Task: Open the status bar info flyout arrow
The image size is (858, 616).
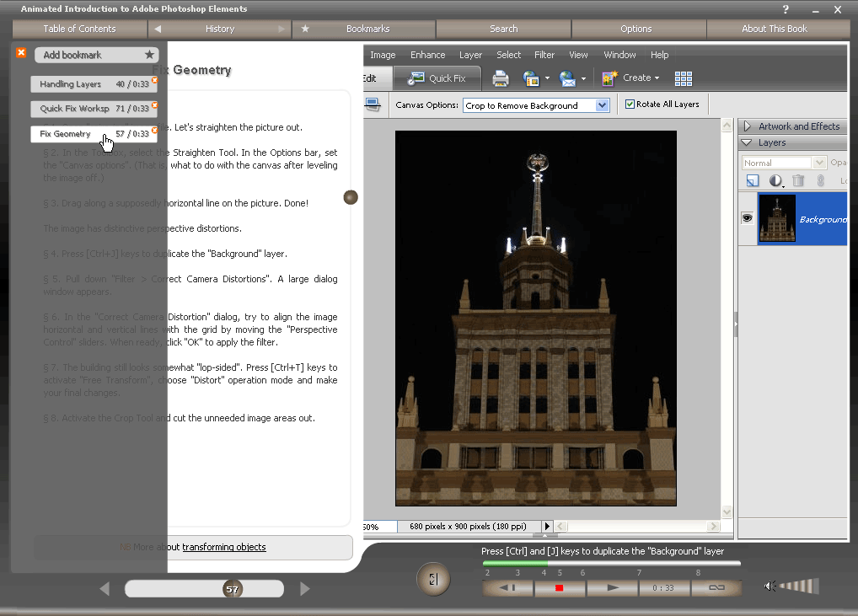Action: (x=547, y=527)
